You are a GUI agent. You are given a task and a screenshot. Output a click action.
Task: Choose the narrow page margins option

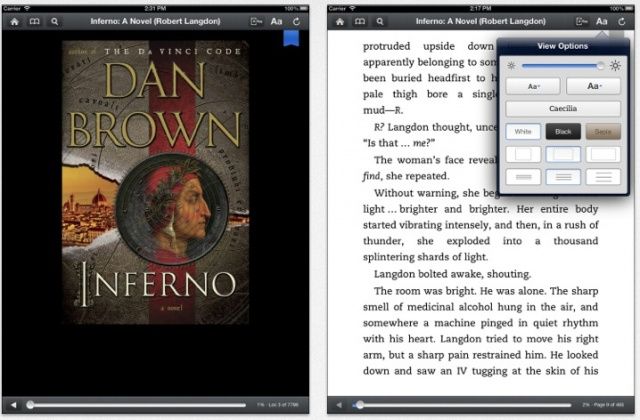tap(523, 154)
